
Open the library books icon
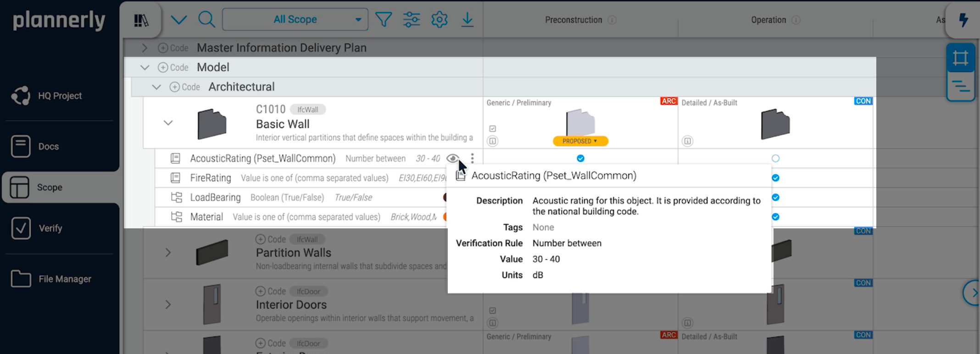[141, 20]
